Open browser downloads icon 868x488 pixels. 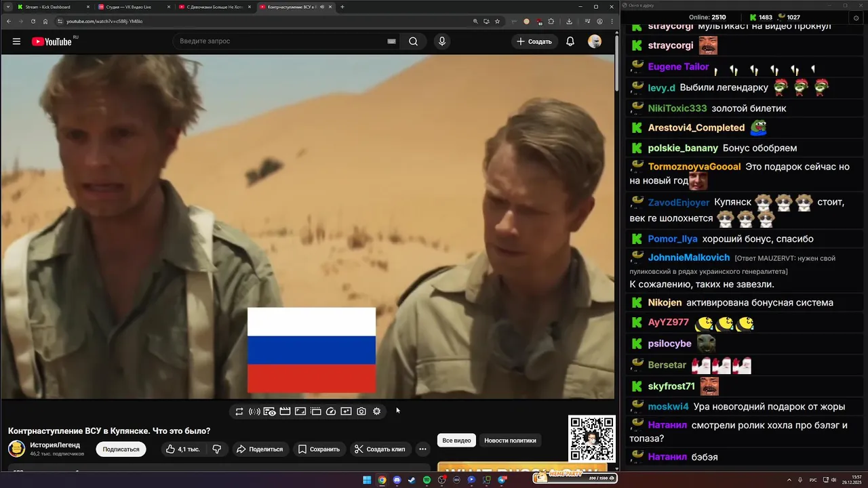click(x=568, y=21)
